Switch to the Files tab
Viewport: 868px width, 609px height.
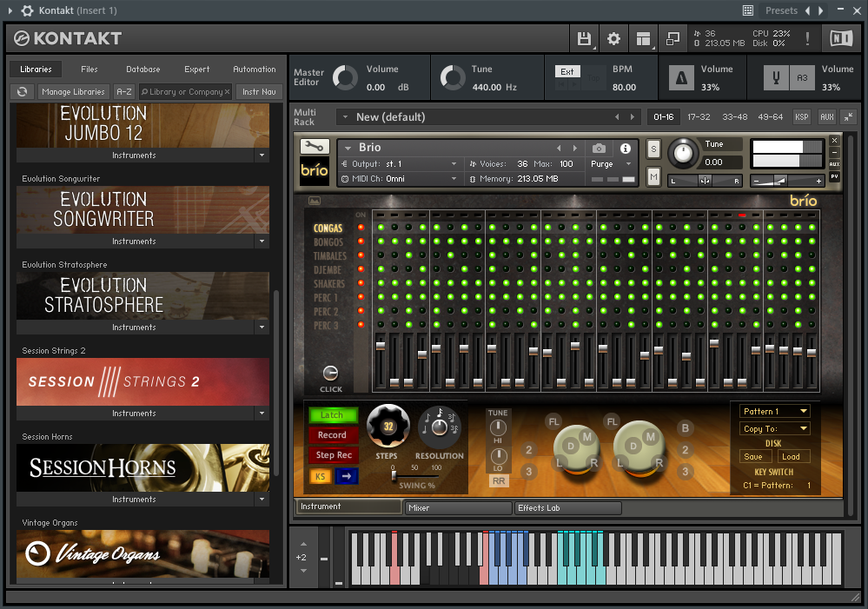(89, 70)
